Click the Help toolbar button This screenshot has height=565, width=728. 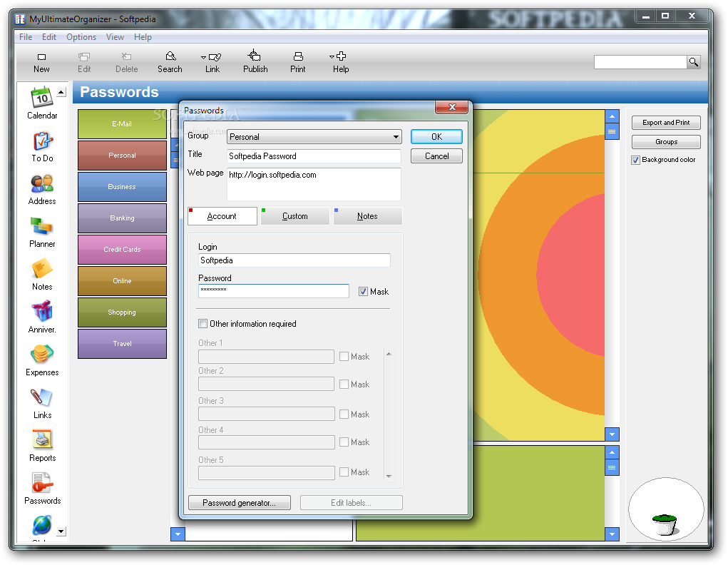pyautogui.click(x=341, y=63)
